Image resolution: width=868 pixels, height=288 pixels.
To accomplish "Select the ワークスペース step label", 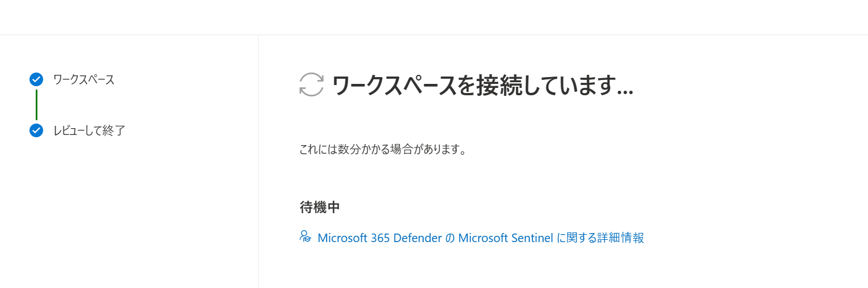I will [84, 79].
